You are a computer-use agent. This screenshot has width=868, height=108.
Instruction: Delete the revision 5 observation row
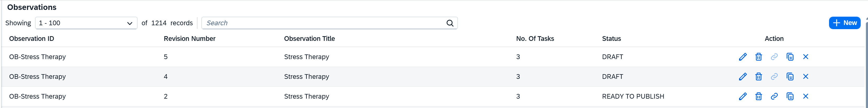(758, 57)
